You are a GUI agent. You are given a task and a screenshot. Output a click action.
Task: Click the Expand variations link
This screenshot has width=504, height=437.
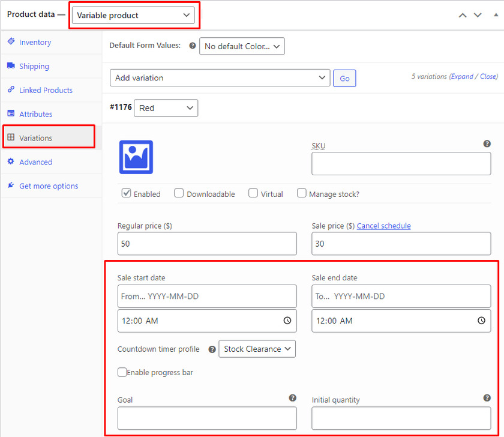coord(462,76)
